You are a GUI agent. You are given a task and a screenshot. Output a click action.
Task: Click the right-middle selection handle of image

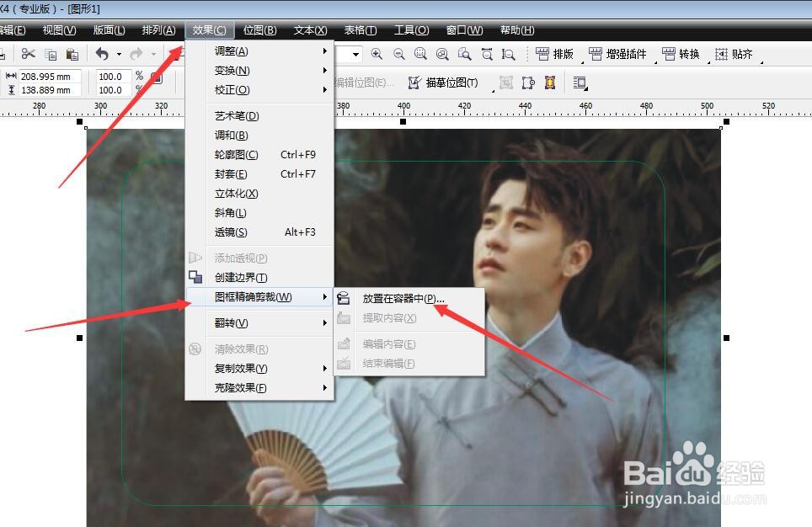coord(726,338)
